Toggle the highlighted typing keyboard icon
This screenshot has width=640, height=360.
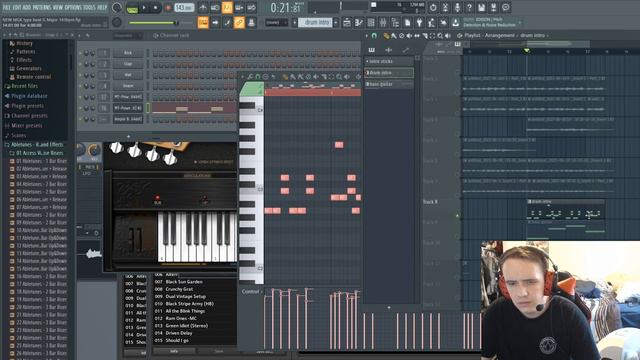coord(203,22)
